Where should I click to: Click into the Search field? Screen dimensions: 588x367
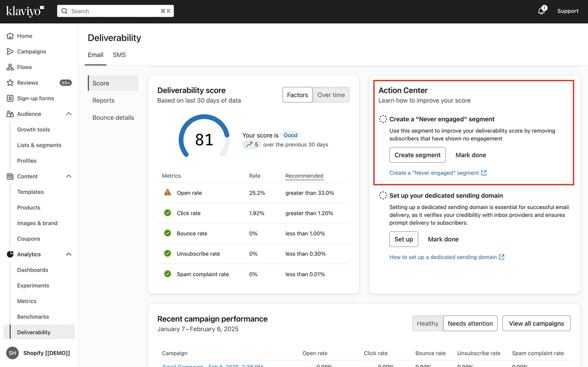coord(115,11)
